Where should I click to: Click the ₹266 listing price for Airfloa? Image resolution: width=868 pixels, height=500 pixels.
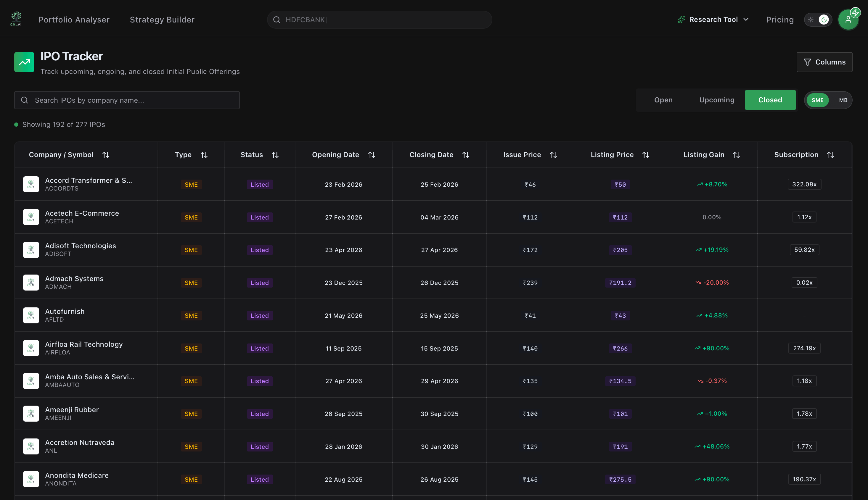pyautogui.click(x=620, y=349)
